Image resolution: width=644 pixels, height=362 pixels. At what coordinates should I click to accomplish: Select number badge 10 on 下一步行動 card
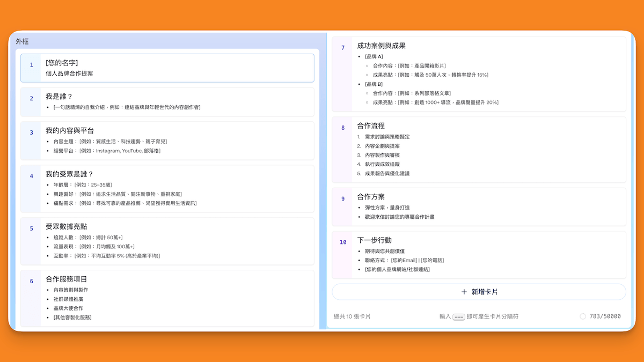click(x=343, y=242)
